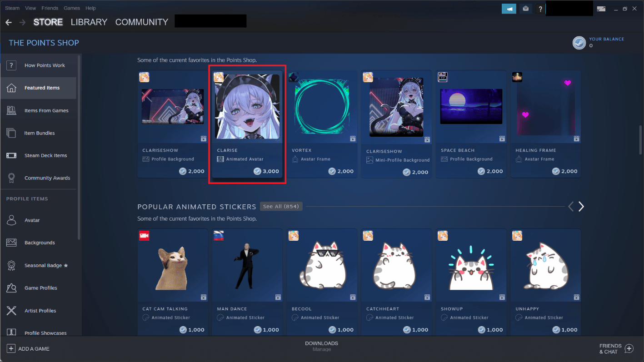This screenshot has height=362, width=644.
Task: Open the megaphone announcements icon
Action: click(x=509, y=8)
